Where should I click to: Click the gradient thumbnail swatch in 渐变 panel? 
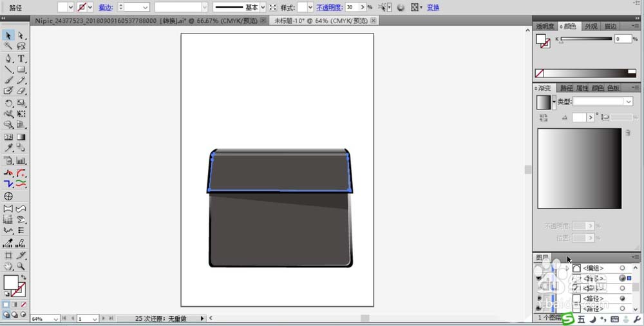(544, 102)
